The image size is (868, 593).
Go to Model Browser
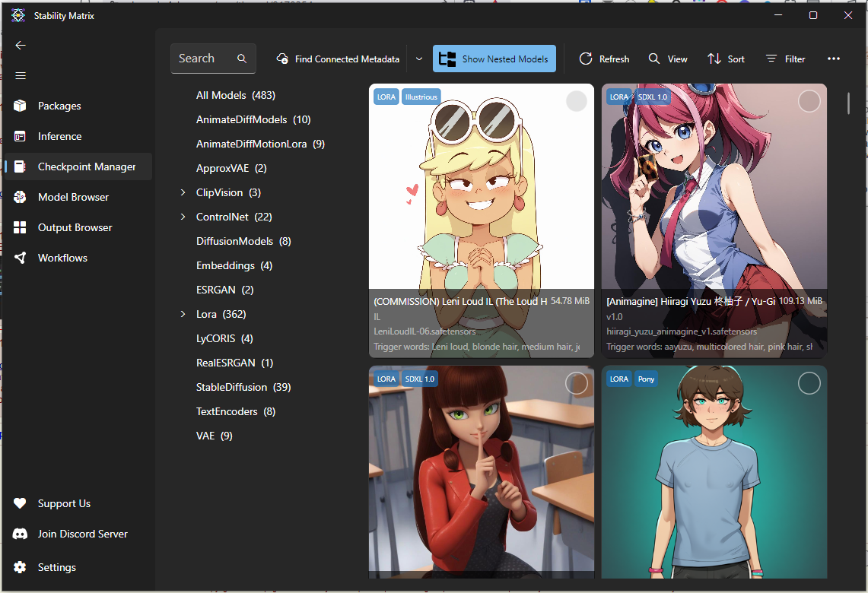pos(78,197)
